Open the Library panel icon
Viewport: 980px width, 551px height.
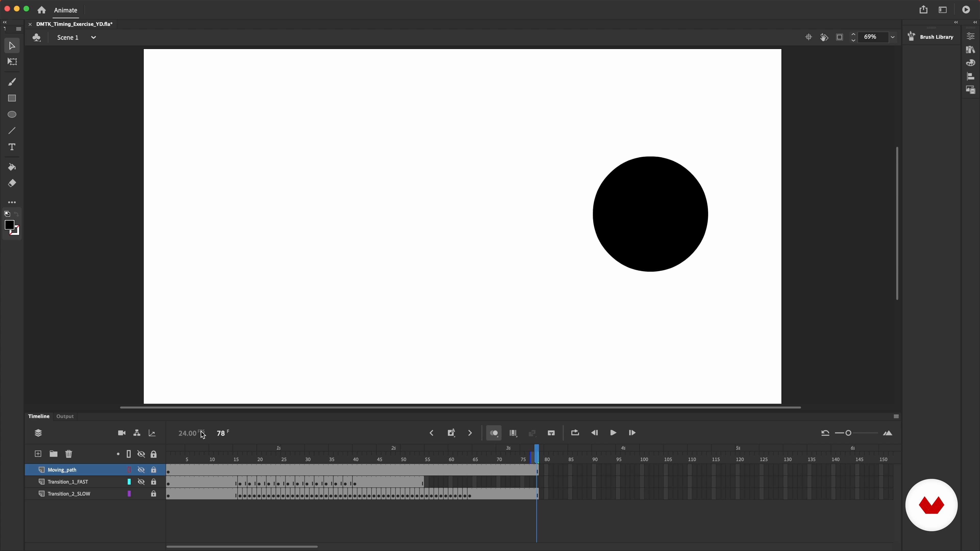click(x=971, y=49)
